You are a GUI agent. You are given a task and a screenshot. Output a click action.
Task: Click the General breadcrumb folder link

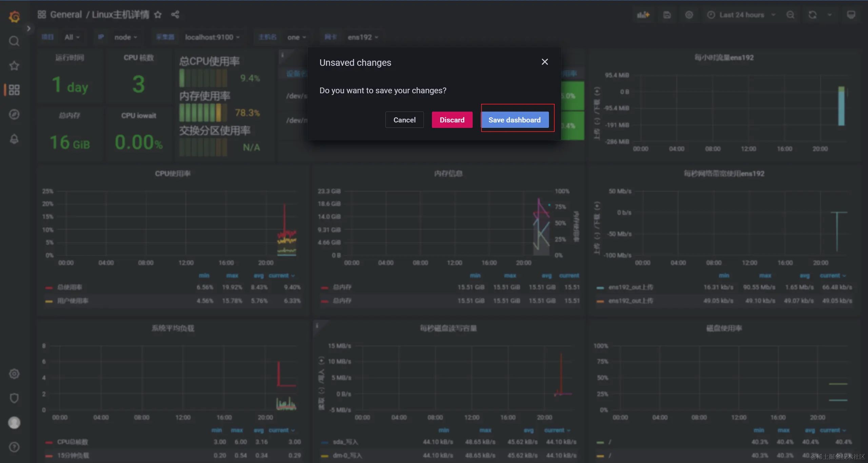tap(66, 15)
